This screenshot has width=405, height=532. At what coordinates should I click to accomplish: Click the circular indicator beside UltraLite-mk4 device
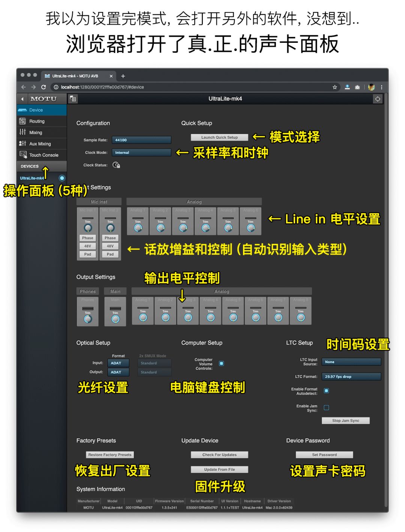[62, 178]
